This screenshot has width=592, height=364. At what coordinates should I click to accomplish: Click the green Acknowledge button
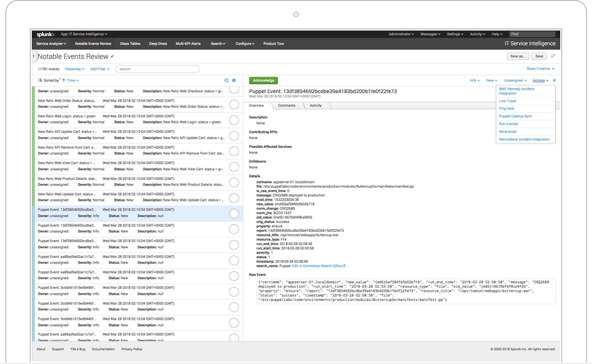coord(264,80)
